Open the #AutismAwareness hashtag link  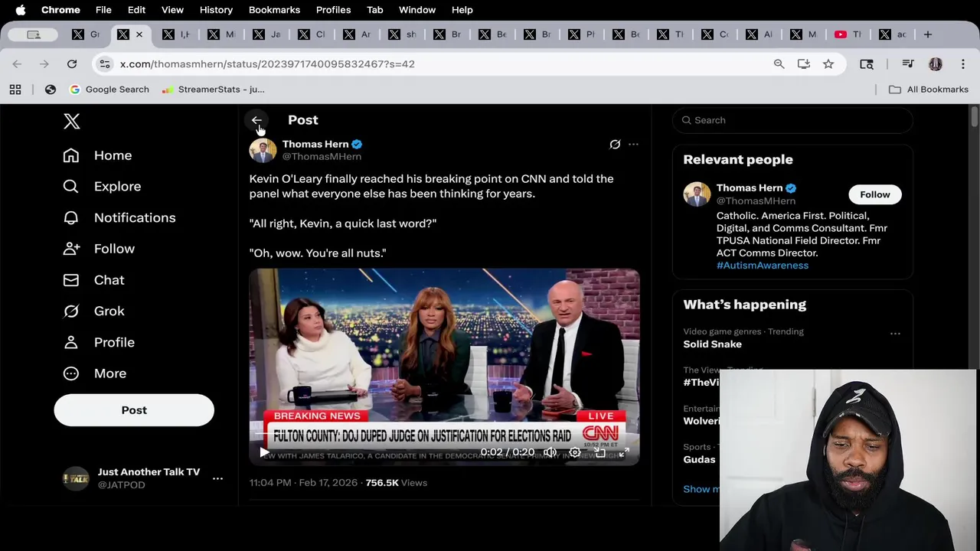point(763,266)
